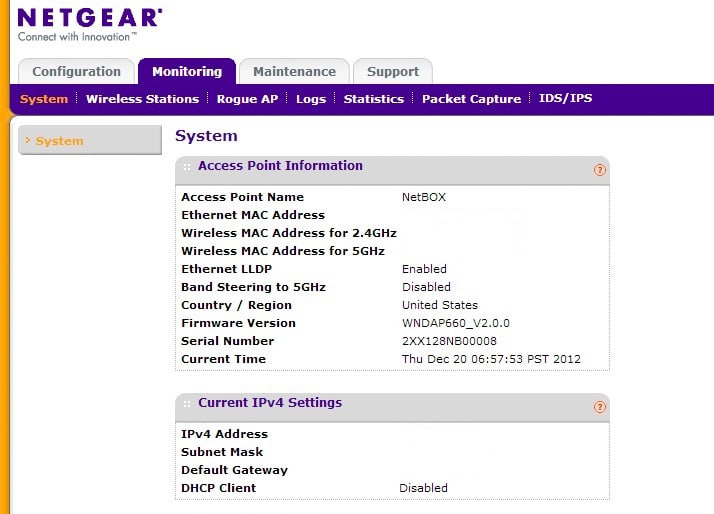Click the Default Gateway label
The width and height of the screenshot is (714, 514).
click(x=235, y=470)
